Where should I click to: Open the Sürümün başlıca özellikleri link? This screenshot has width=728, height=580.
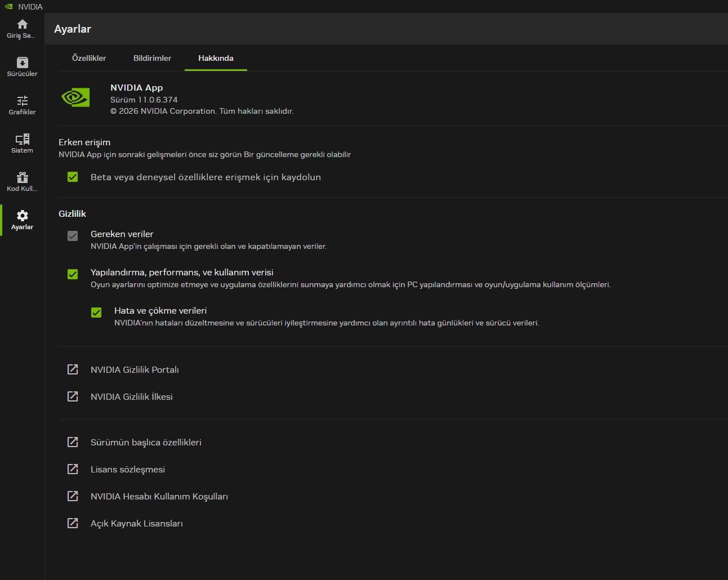pos(146,443)
